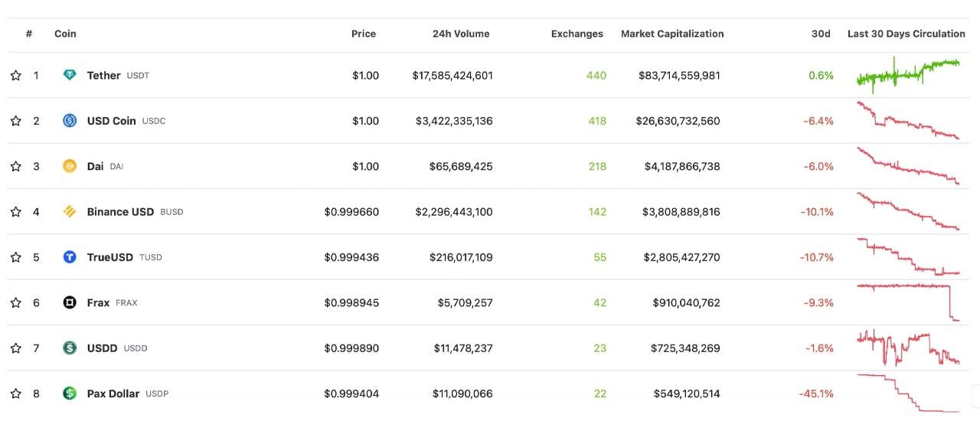The height and width of the screenshot is (421, 980).
Task: Sort by Price column header
Action: tap(363, 34)
